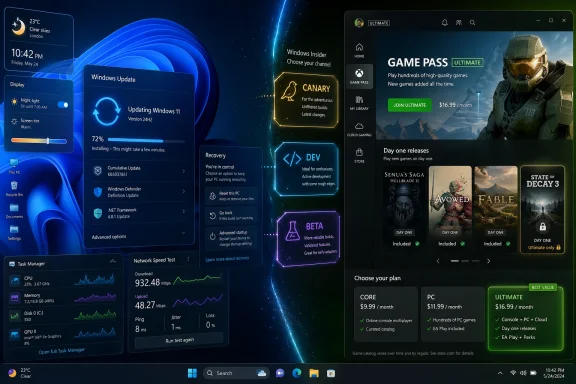This screenshot has height=384, width=576.
Task: Click Run test again in Speed Test
Action: click(179, 341)
